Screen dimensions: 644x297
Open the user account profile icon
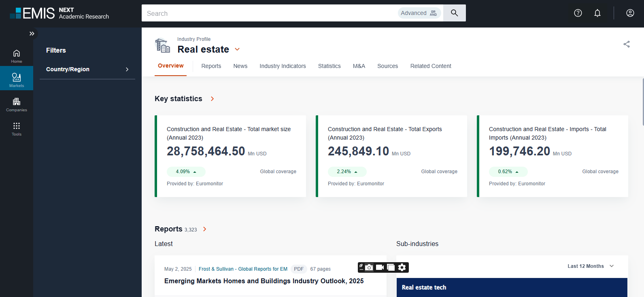[630, 13]
